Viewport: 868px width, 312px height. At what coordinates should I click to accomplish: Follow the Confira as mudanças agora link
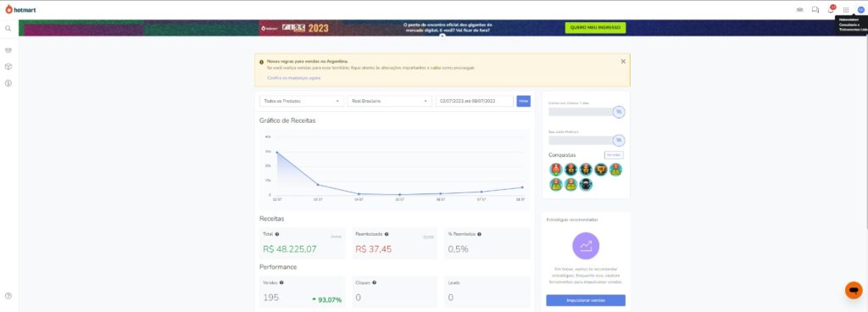tap(294, 78)
